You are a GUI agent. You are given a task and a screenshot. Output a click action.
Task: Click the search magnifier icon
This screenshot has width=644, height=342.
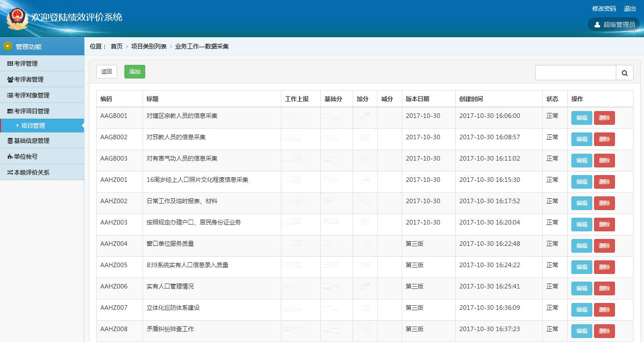coord(624,73)
